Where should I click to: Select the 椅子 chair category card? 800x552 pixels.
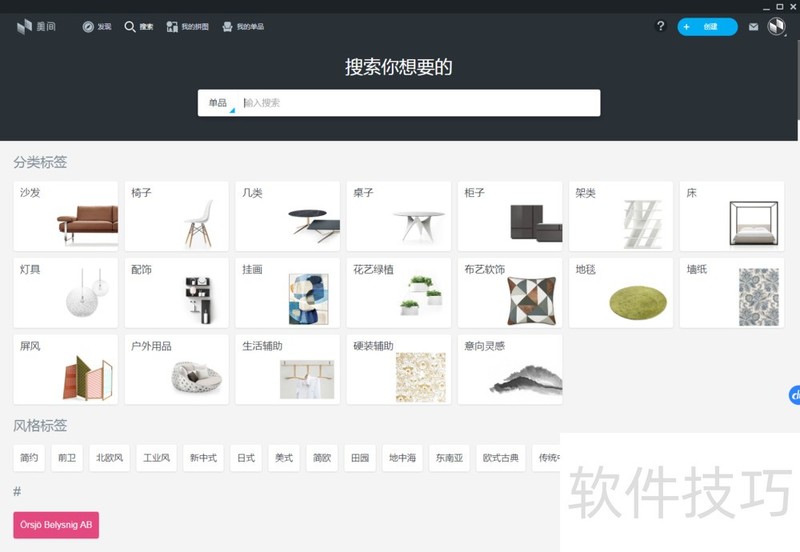tap(177, 216)
